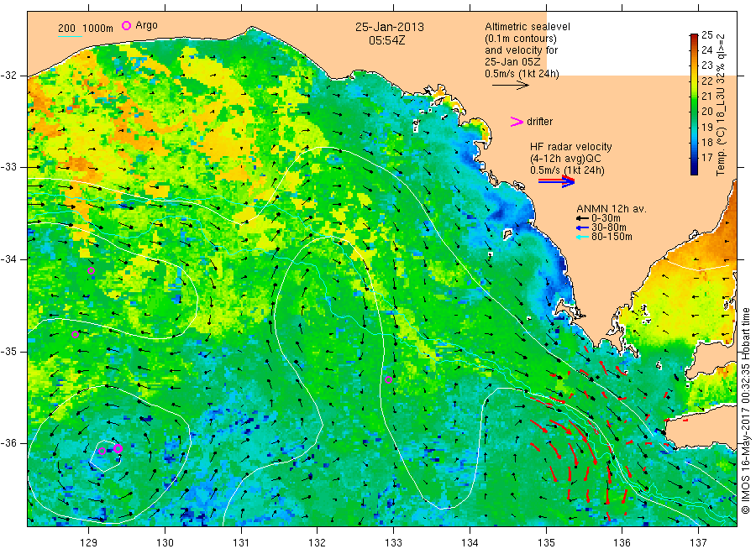756x554 pixels.
Task: Click the '25-Jan 05Z' velocity date text
Action: pyautogui.click(x=512, y=62)
